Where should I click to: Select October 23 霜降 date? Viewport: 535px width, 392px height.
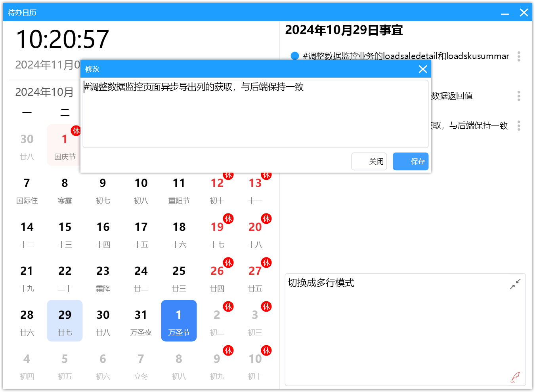(x=103, y=277)
